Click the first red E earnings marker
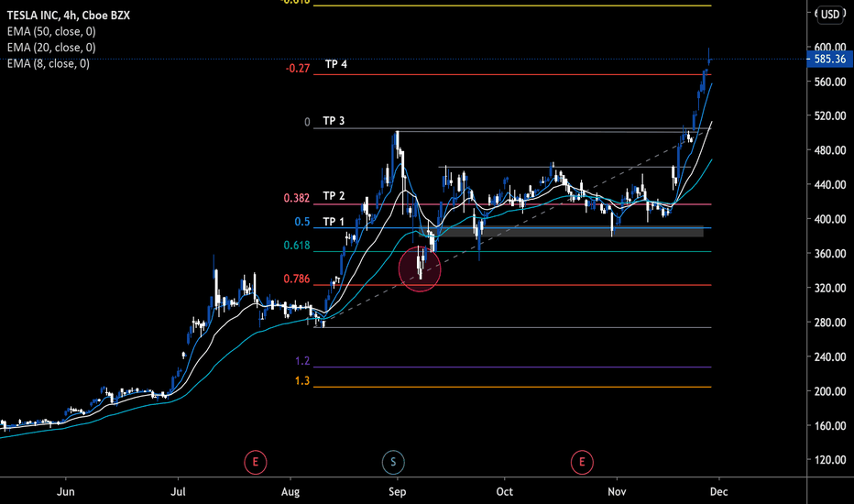 pos(256,463)
